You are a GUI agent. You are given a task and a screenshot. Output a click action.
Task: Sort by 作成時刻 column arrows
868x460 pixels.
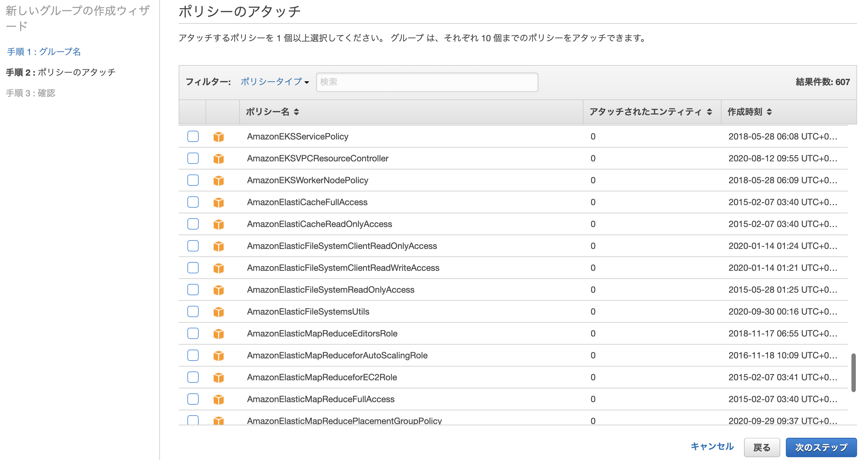(769, 112)
